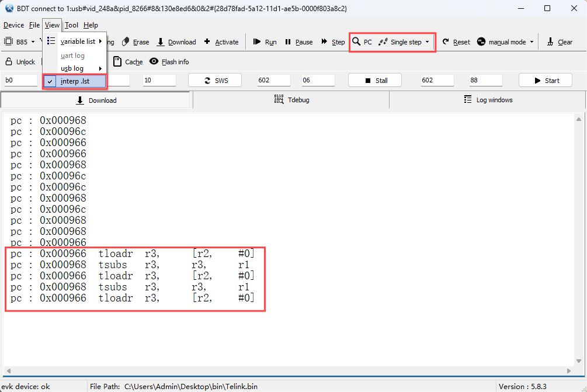Switch to the Download tab

96,100
